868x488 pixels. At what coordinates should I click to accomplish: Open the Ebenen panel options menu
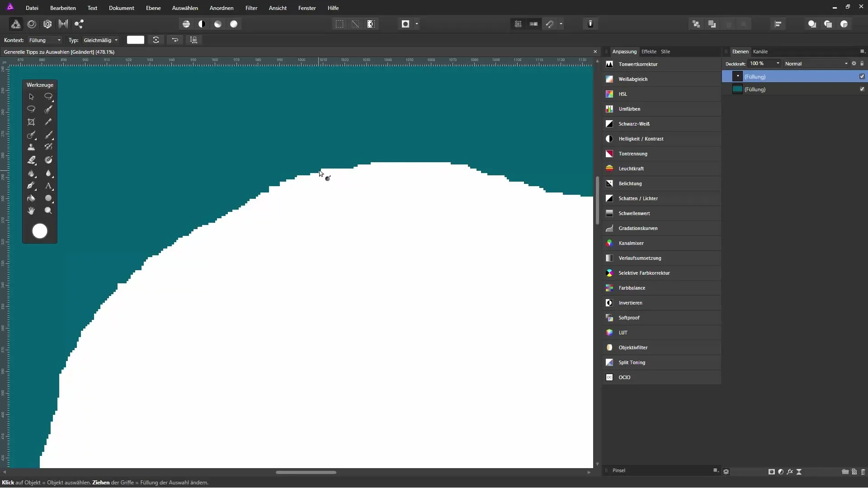pyautogui.click(x=862, y=51)
